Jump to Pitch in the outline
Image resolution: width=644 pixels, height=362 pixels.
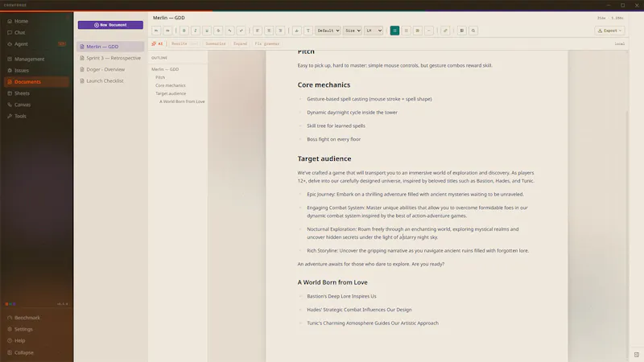[160, 77]
